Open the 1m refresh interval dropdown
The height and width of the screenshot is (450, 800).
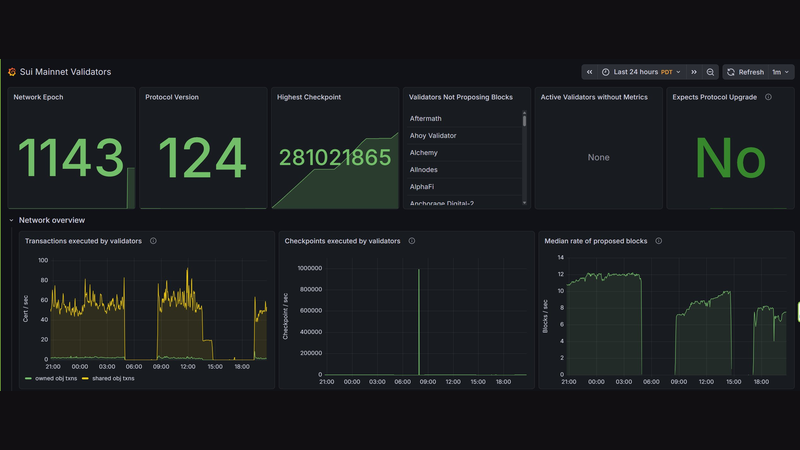[x=781, y=72]
